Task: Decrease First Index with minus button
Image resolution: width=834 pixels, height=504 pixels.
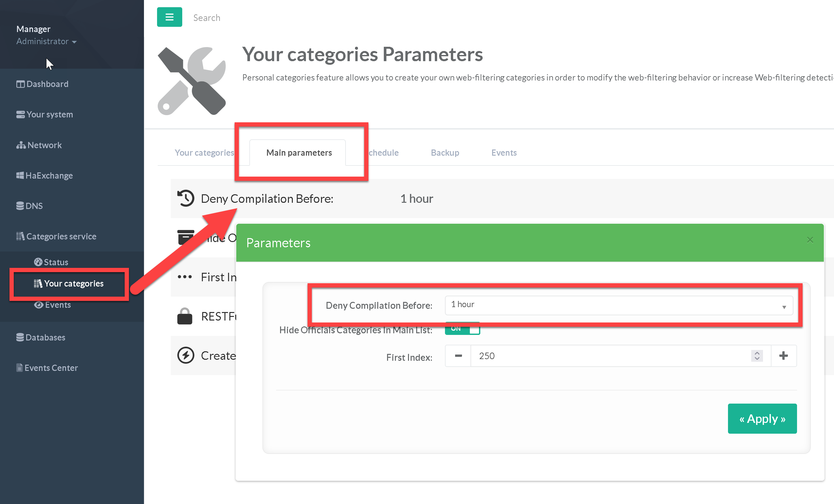Action: click(458, 356)
